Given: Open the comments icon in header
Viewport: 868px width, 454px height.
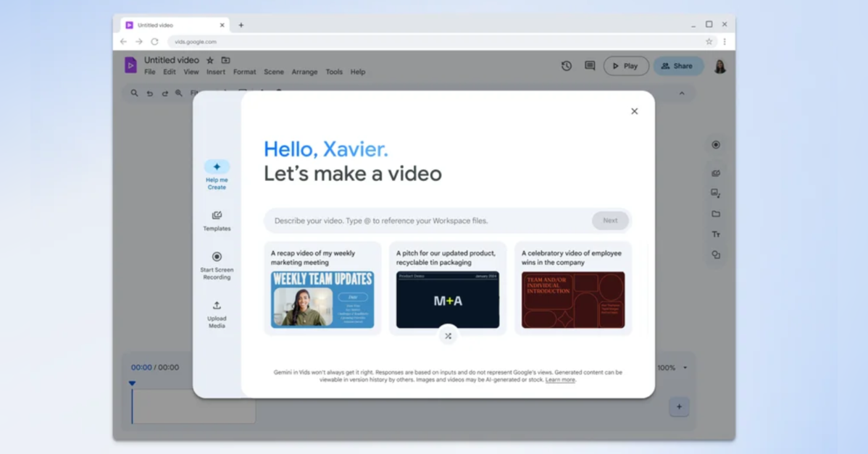Looking at the screenshot, I should pos(590,66).
